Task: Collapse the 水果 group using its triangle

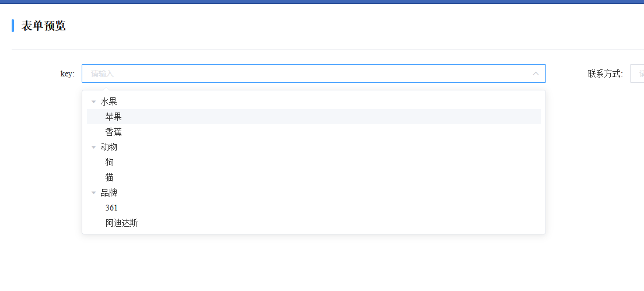Action: (94, 102)
